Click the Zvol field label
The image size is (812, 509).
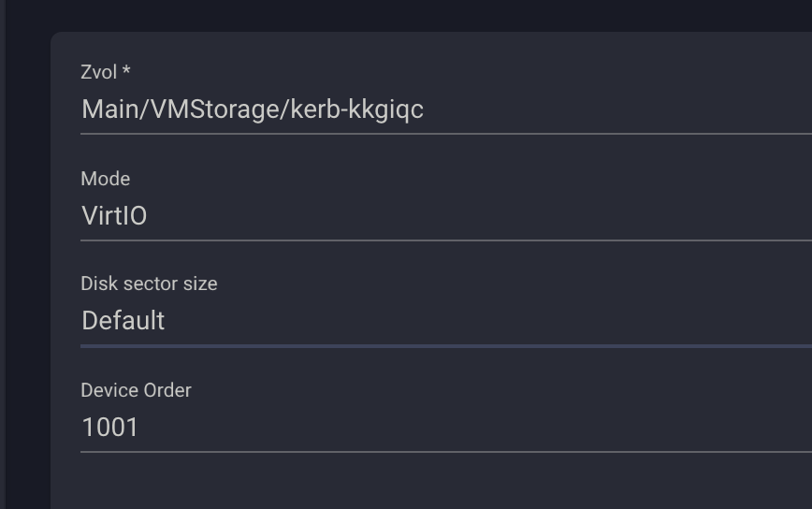(99, 72)
